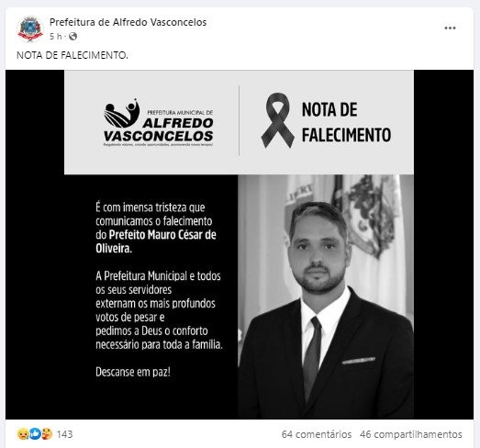480x448 pixels.
Task: Click the "ALFREDO VASCONCELOS" wordmark in image
Action: coord(158,129)
